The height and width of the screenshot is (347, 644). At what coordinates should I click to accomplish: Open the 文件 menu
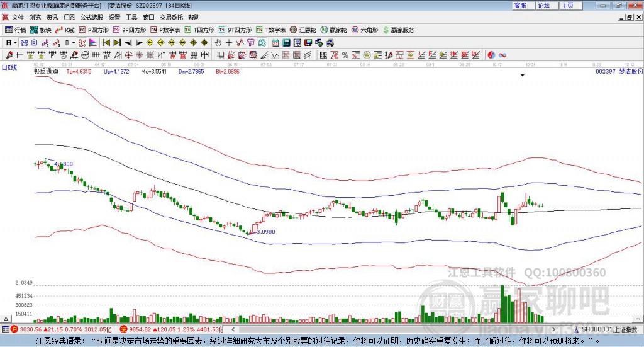[x=18, y=17]
